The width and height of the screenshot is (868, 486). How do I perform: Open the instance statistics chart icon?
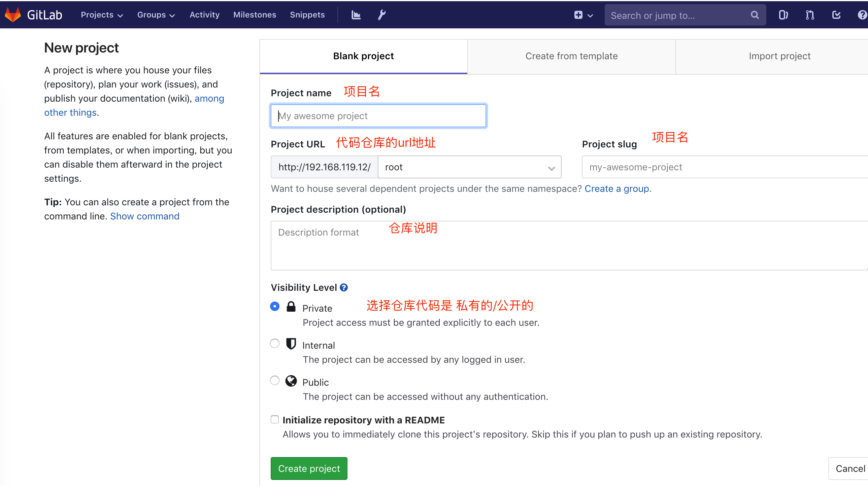[x=356, y=15]
